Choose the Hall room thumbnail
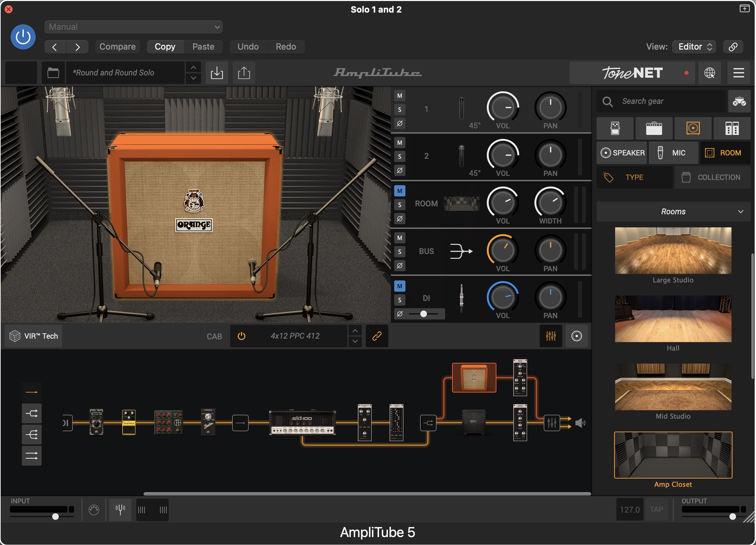The height and width of the screenshot is (545, 756). pyautogui.click(x=673, y=319)
